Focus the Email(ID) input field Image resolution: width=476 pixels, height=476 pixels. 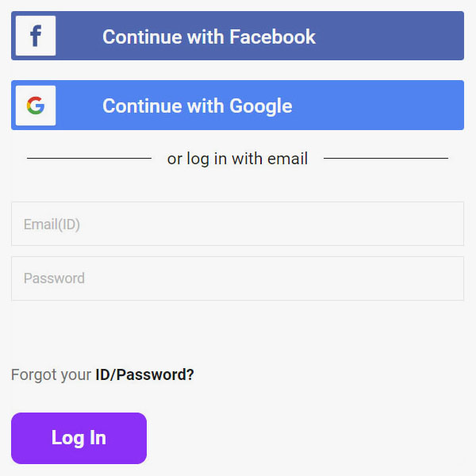237,224
